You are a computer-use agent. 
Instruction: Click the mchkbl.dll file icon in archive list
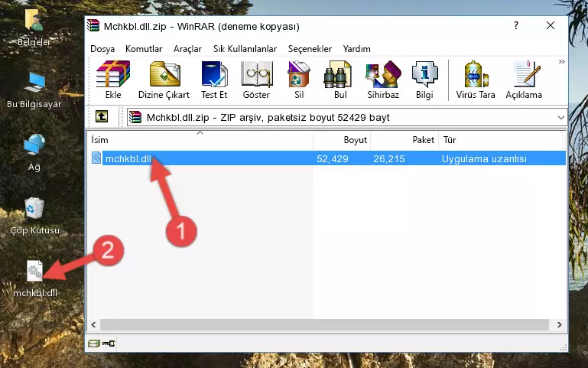point(96,158)
